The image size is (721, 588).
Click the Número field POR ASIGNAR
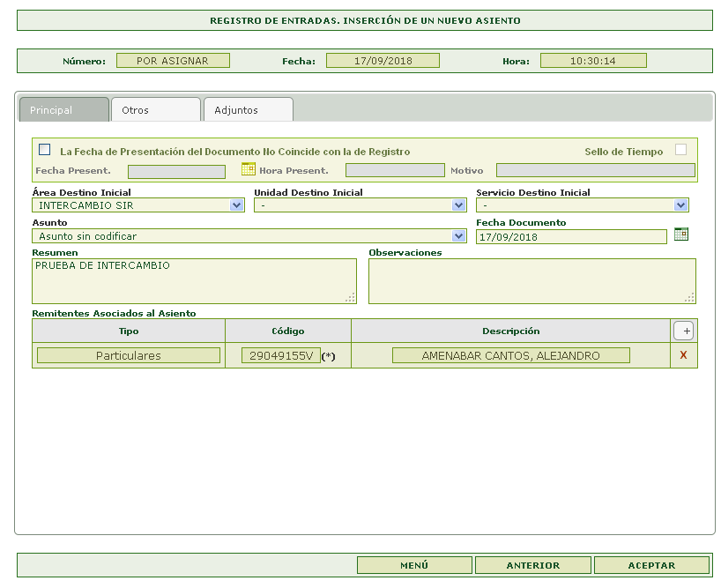173,61
